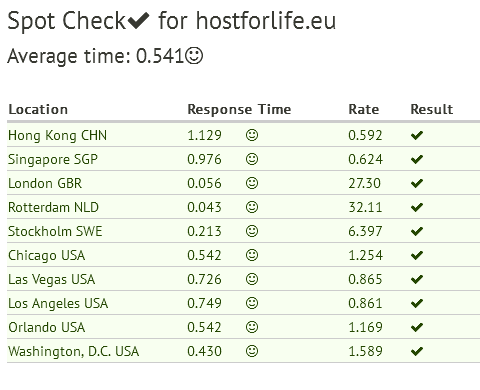Click the Orlando USA location
The image size is (480, 390).
[x=47, y=327]
